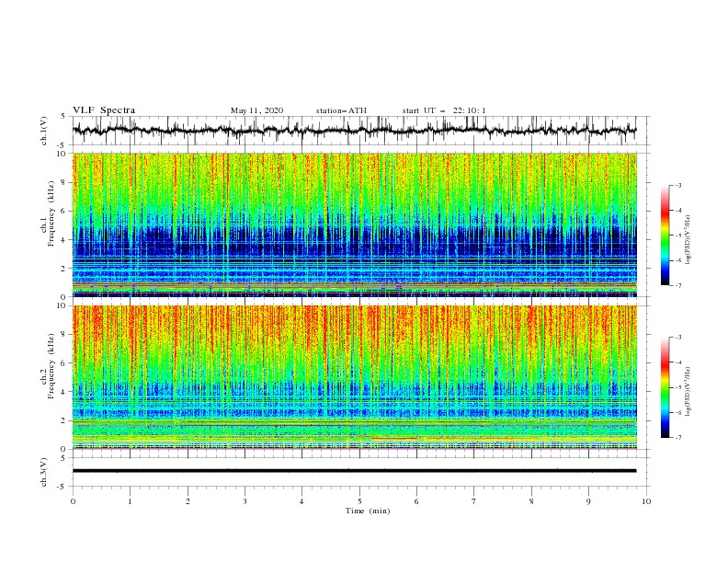Click the time axis tick label "8"
Viewport: 728px width, 563px height.
[x=531, y=501]
